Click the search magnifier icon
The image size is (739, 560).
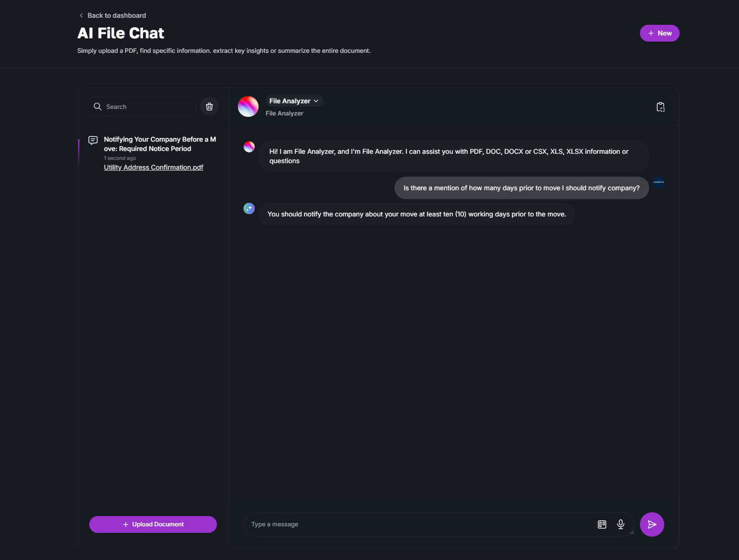click(x=98, y=107)
